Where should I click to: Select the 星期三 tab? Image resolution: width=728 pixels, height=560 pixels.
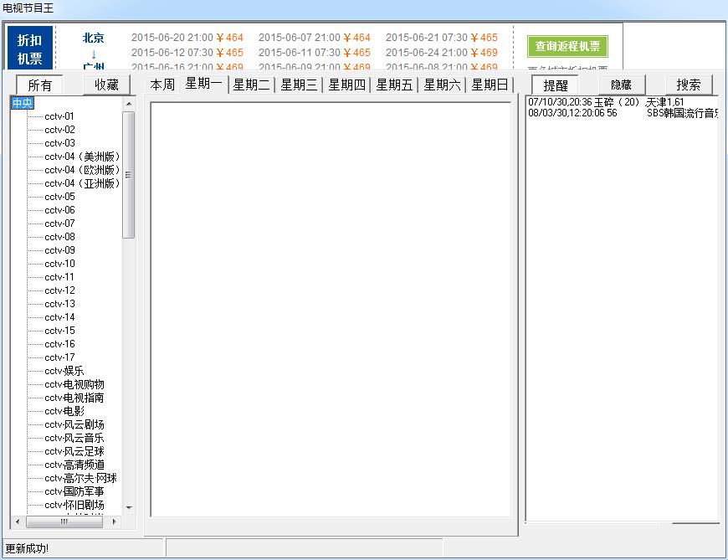click(x=299, y=85)
